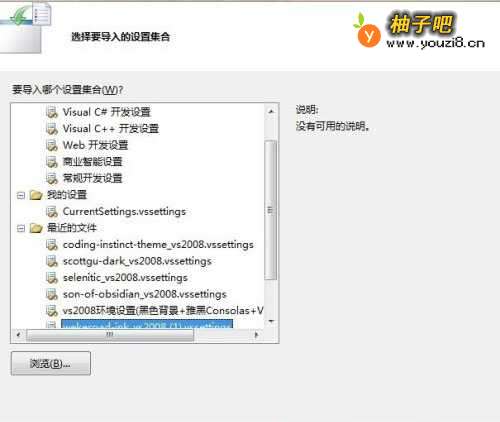Image resolution: width=500 pixels, height=422 pixels.
Task: Open file browser with 浏览(B)... button
Action: 51,363
